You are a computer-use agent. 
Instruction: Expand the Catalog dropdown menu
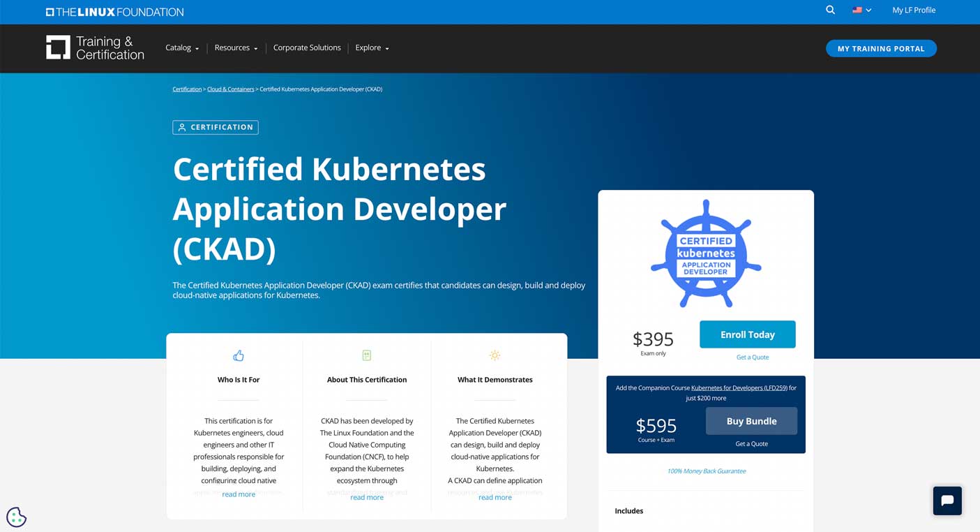click(182, 48)
